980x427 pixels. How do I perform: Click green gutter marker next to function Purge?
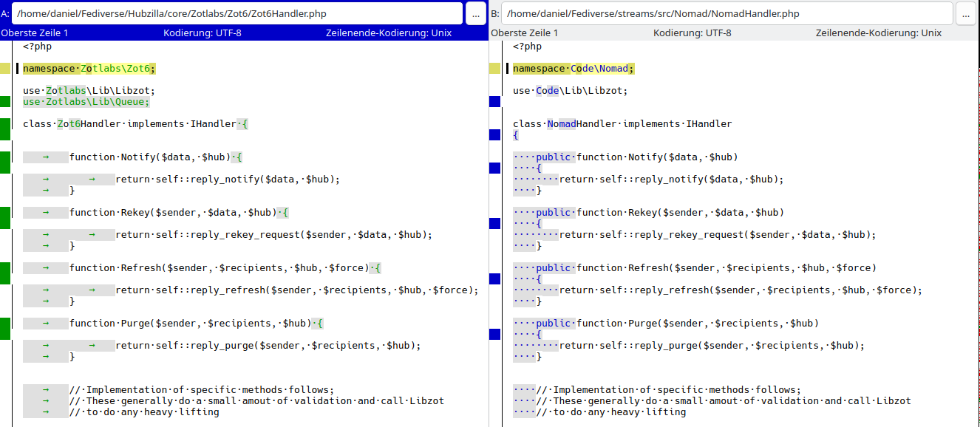[5, 328]
